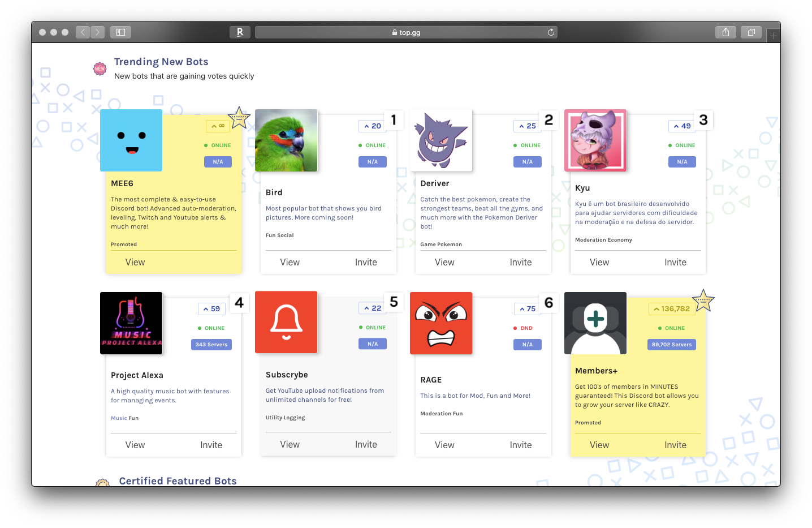Screen dimensions: 812x528
Task: Click the top.gg address bar
Action: point(406,32)
